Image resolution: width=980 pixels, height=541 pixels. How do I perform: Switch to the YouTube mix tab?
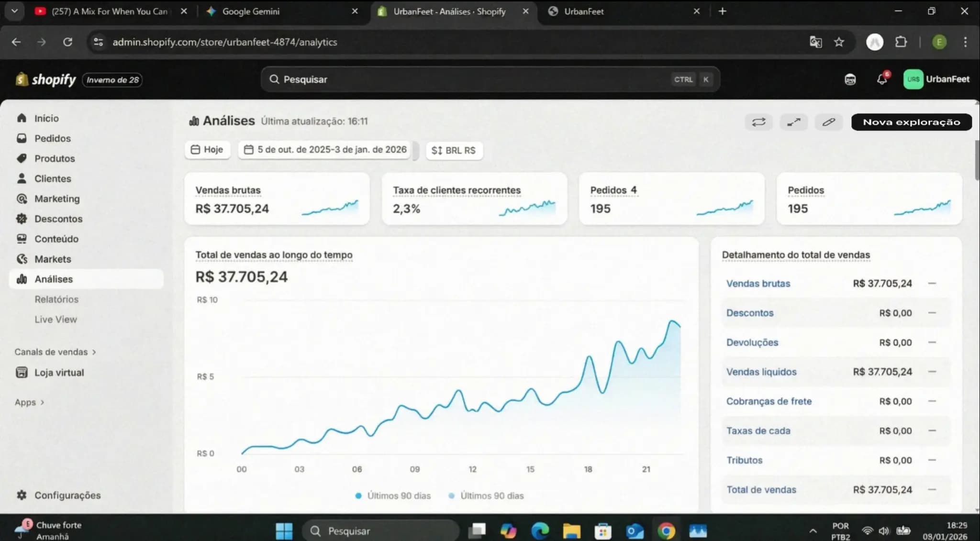[110, 11]
